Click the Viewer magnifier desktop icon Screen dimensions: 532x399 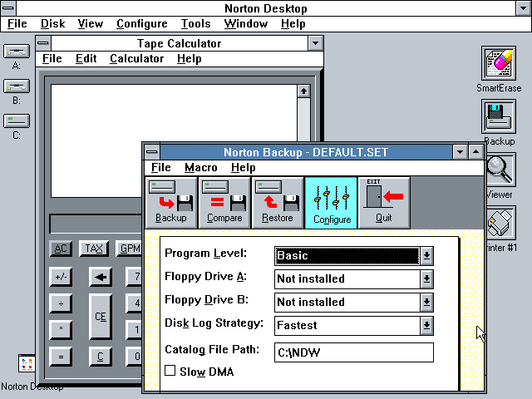click(501, 170)
